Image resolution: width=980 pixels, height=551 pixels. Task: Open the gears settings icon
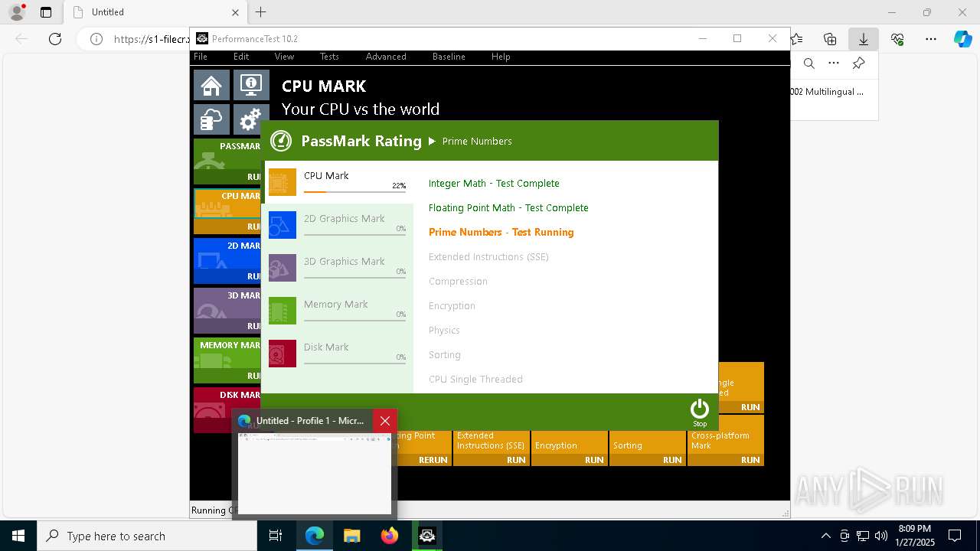(x=251, y=120)
